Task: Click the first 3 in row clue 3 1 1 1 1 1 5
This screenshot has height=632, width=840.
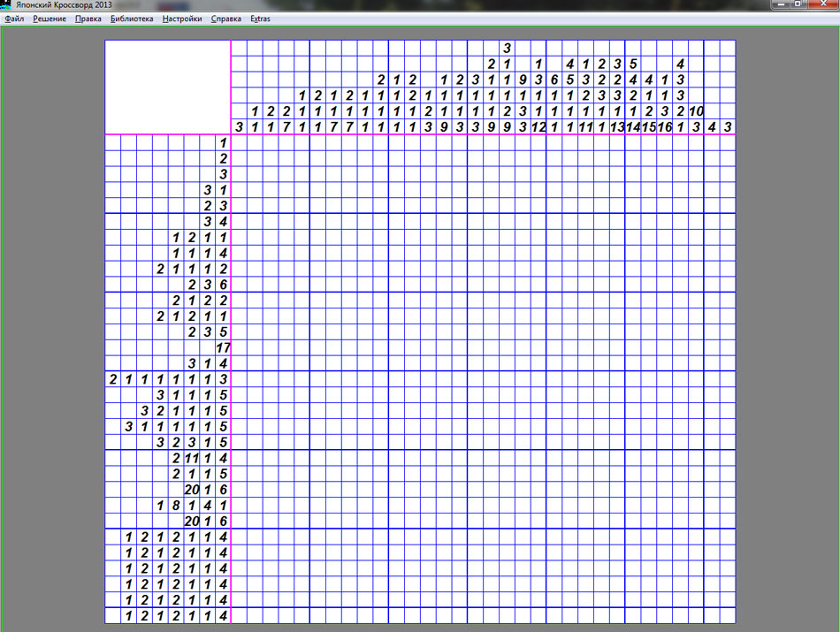Action: pos(128,426)
